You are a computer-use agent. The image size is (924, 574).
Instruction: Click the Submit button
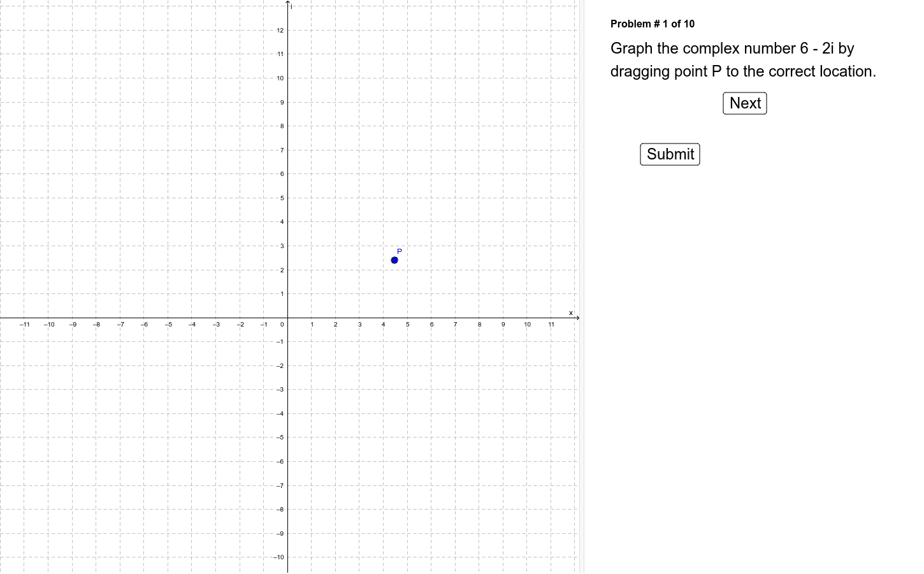(670, 154)
